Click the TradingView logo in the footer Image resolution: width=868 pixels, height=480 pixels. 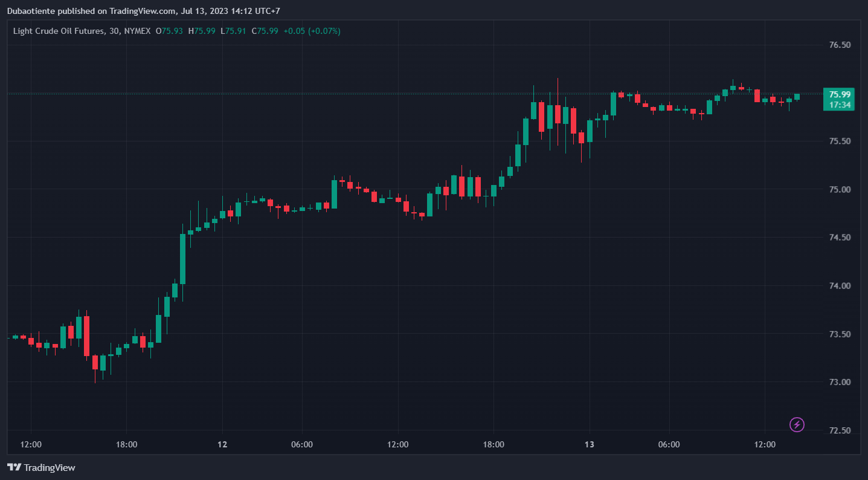tap(41, 467)
